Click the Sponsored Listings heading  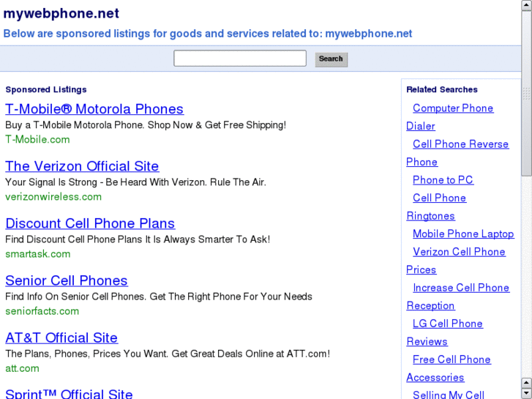pos(46,89)
